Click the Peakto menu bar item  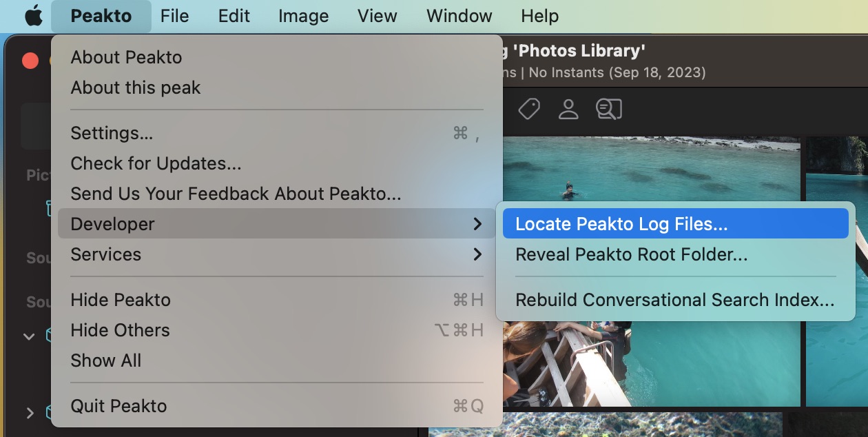pos(101,16)
